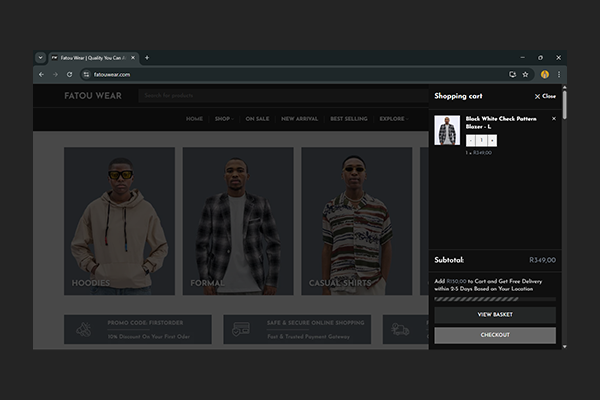Open a new browser tab
This screenshot has width=600, height=400.
(x=147, y=57)
